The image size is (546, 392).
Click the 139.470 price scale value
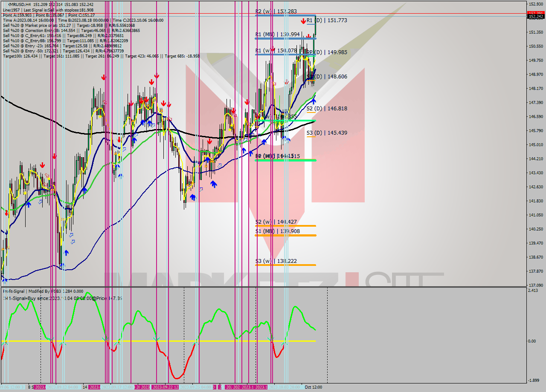536,243
